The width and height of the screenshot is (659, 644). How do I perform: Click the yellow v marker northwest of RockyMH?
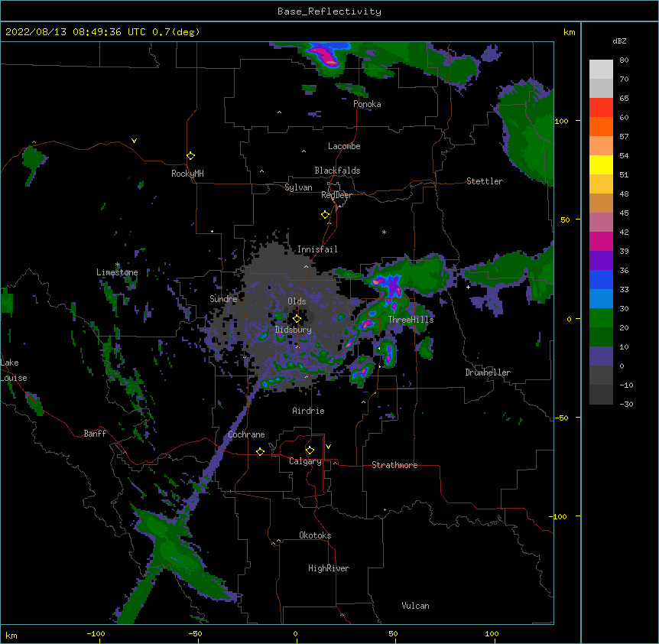(134, 141)
